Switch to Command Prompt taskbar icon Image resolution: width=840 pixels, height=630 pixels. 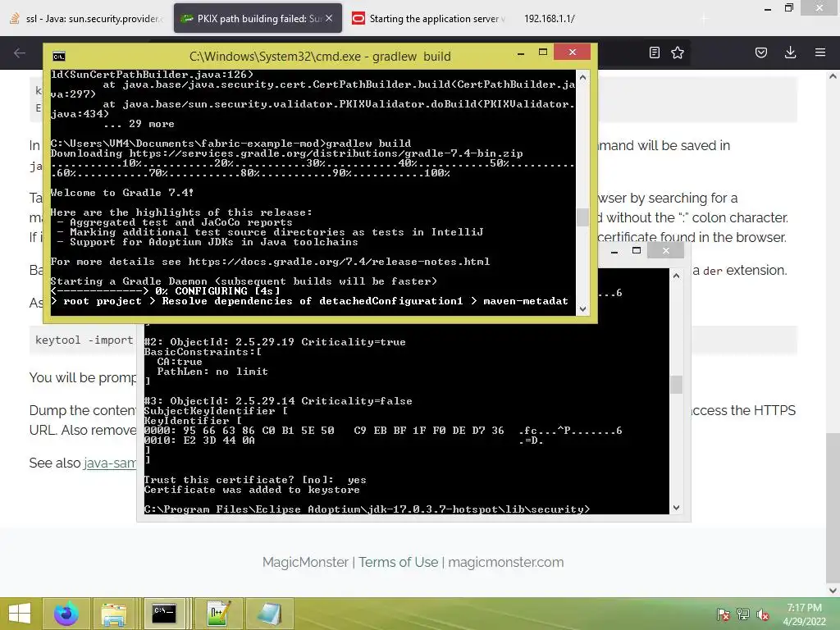164,614
